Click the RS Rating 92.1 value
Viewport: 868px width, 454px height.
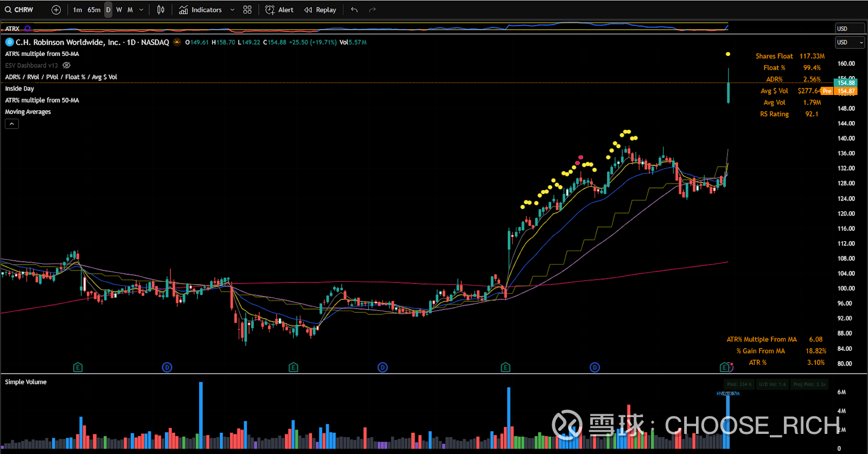coord(812,114)
